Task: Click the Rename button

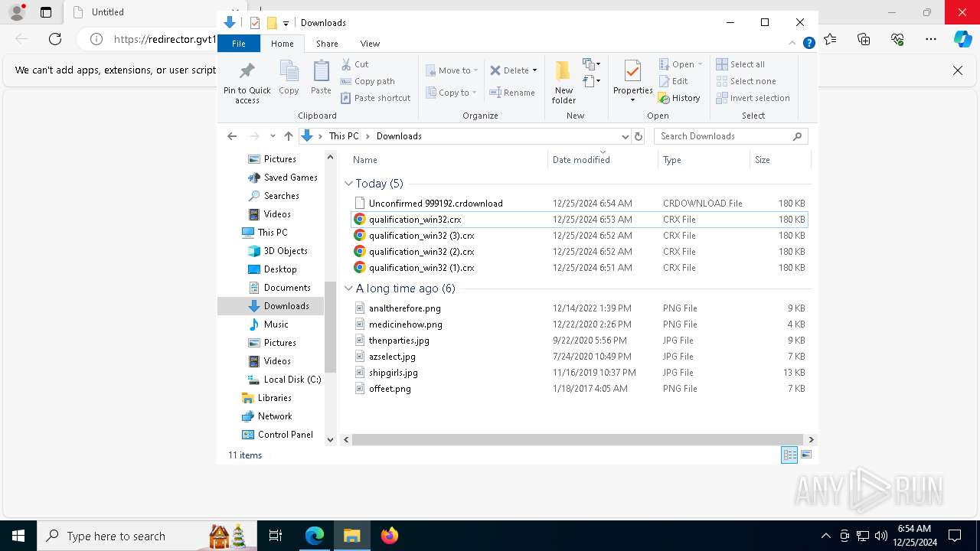Action: (512, 93)
